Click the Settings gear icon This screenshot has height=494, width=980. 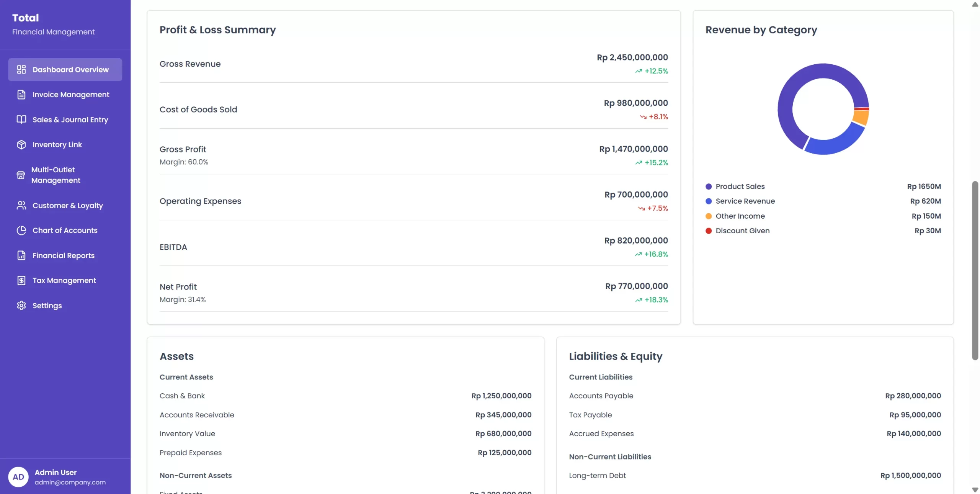pyautogui.click(x=21, y=305)
